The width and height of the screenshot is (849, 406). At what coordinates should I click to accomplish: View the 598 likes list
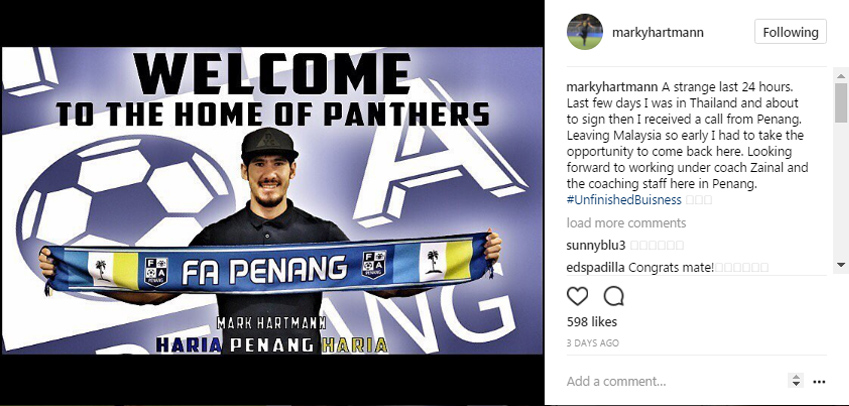tap(592, 322)
